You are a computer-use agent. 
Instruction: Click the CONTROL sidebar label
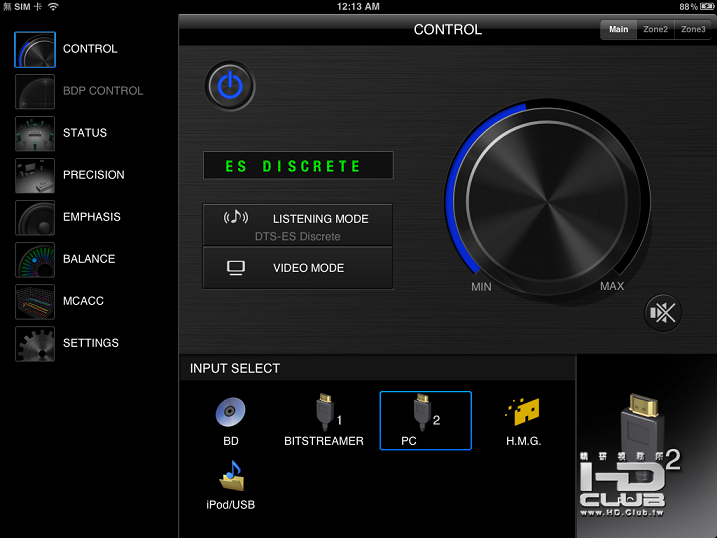tap(90, 49)
